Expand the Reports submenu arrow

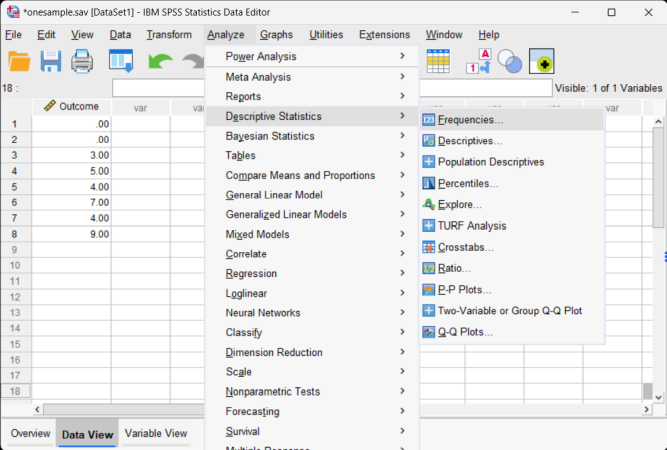pyautogui.click(x=402, y=96)
